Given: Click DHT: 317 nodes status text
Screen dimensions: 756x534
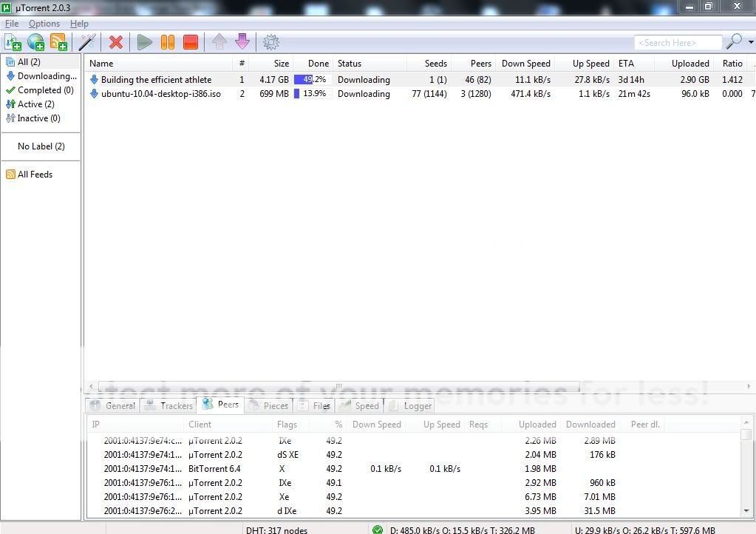Looking at the screenshot, I should click(x=276, y=530).
